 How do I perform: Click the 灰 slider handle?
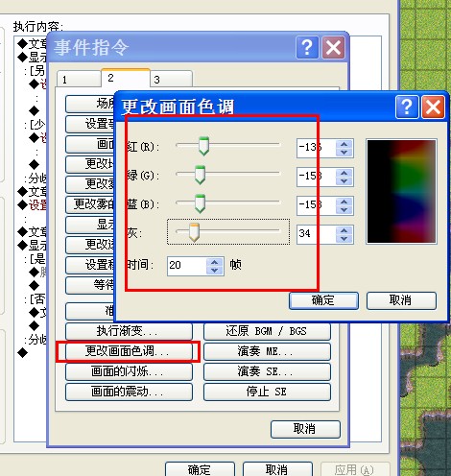pos(194,232)
